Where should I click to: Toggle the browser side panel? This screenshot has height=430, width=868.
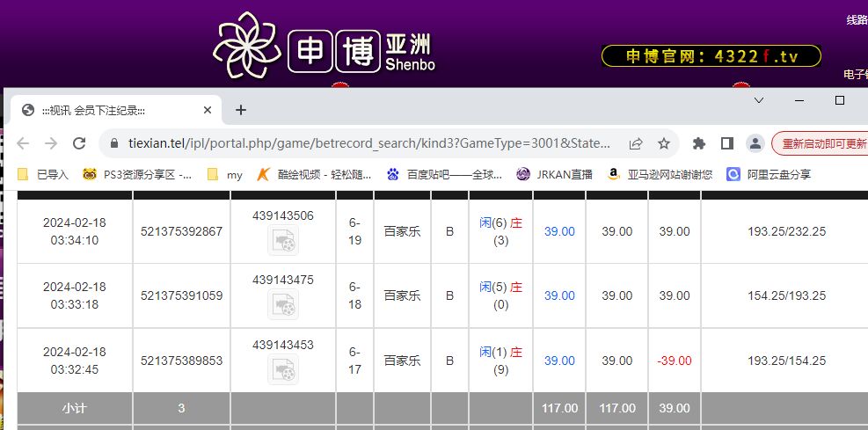tap(726, 143)
